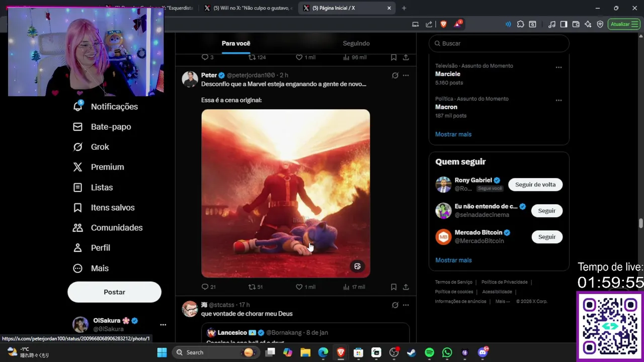
Task: Click the page vertical scrollbar thumb
Action: (x=641, y=223)
